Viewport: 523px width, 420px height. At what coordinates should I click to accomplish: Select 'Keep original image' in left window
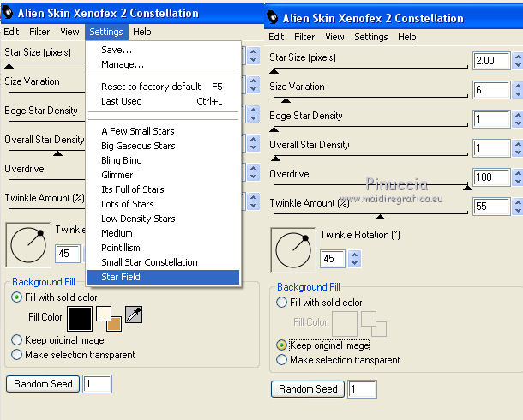(57, 340)
